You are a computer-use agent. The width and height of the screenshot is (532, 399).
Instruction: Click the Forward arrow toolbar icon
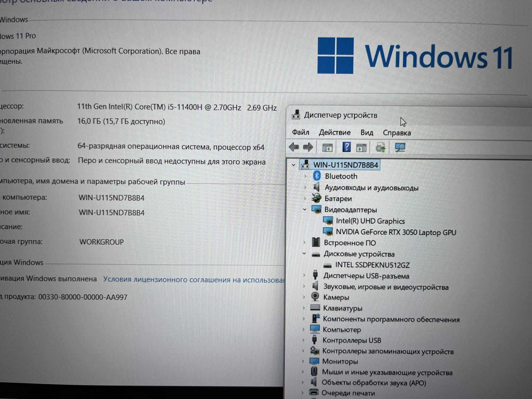tap(308, 147)
